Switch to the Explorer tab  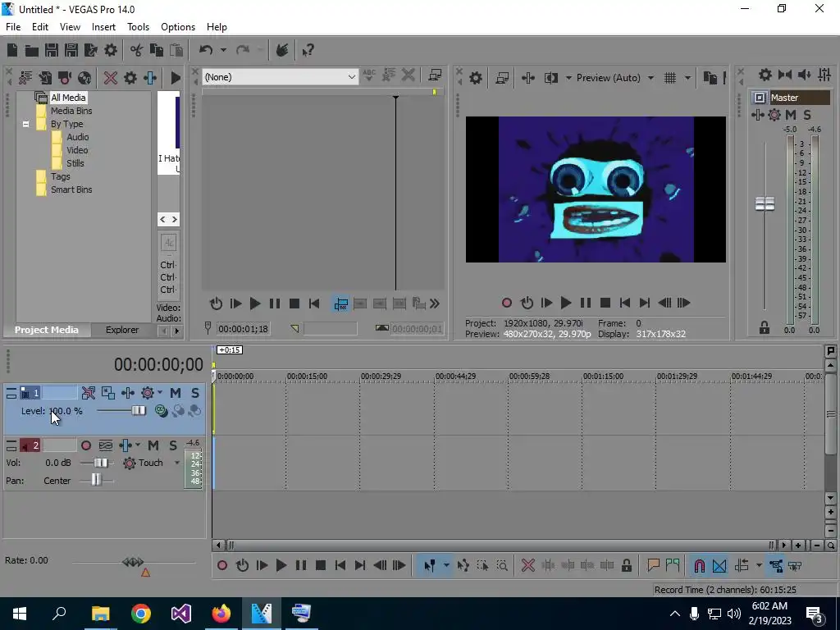pos(121,330)
